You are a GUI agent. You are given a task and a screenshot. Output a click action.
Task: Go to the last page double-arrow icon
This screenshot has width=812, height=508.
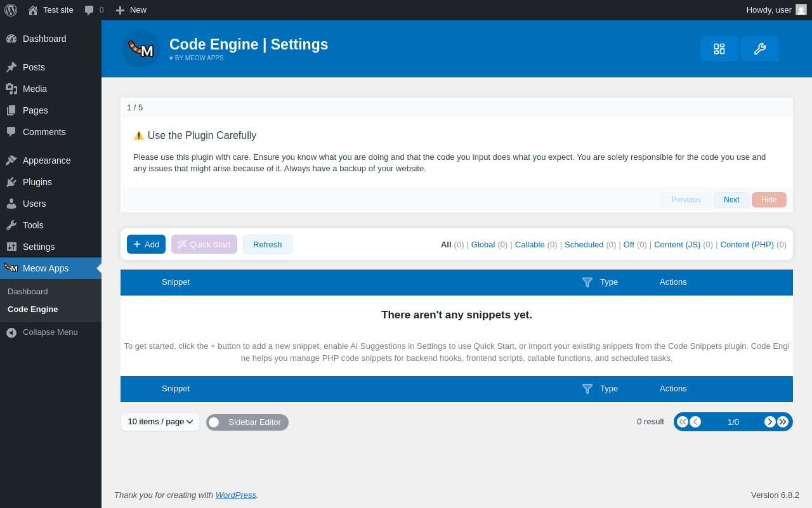[x=783, y=422]
